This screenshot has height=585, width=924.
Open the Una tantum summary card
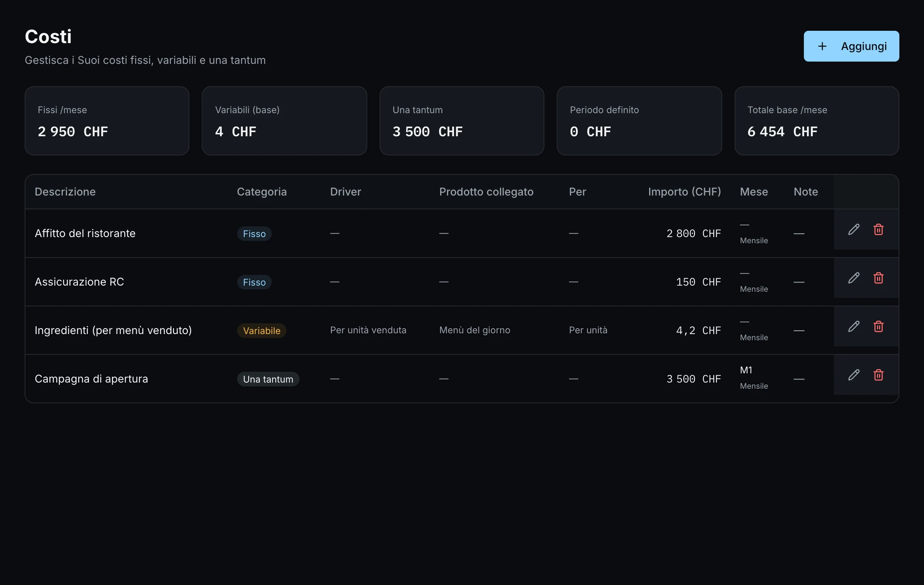tap(462, 121)
